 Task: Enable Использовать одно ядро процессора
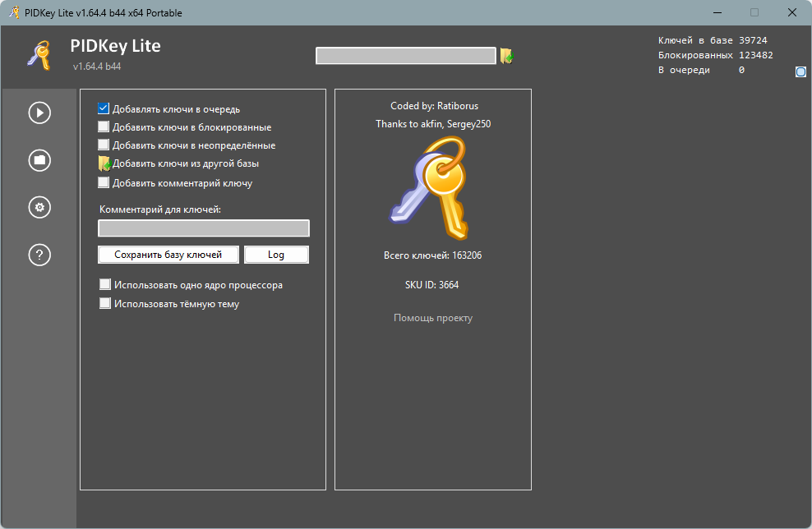point(105,285)
